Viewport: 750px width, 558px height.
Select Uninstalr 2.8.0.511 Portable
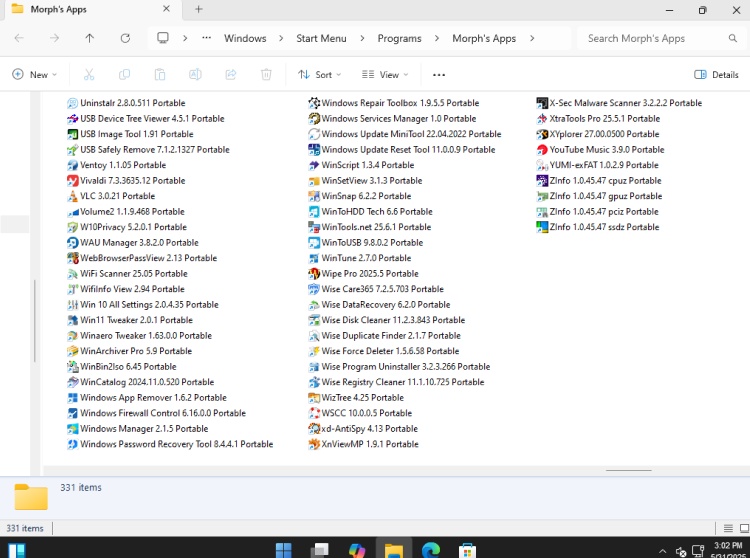tap(126, 103)
